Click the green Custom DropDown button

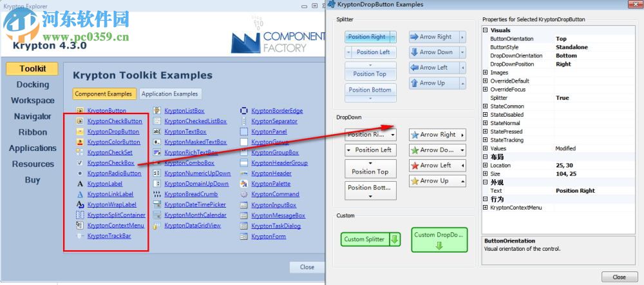coord(439,240)
